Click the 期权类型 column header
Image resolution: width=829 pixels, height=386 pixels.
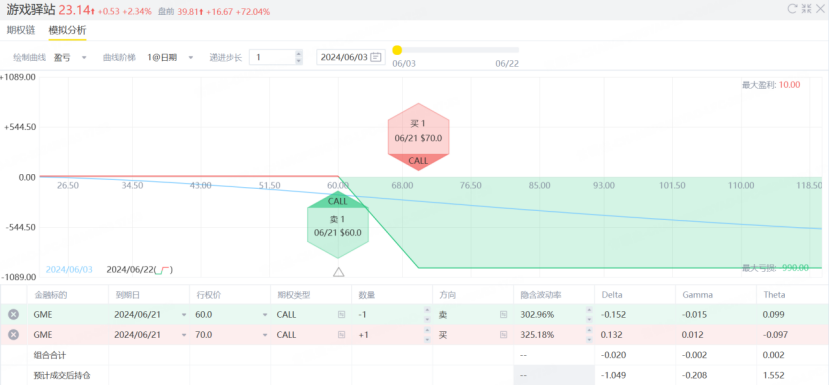point(294,295)
